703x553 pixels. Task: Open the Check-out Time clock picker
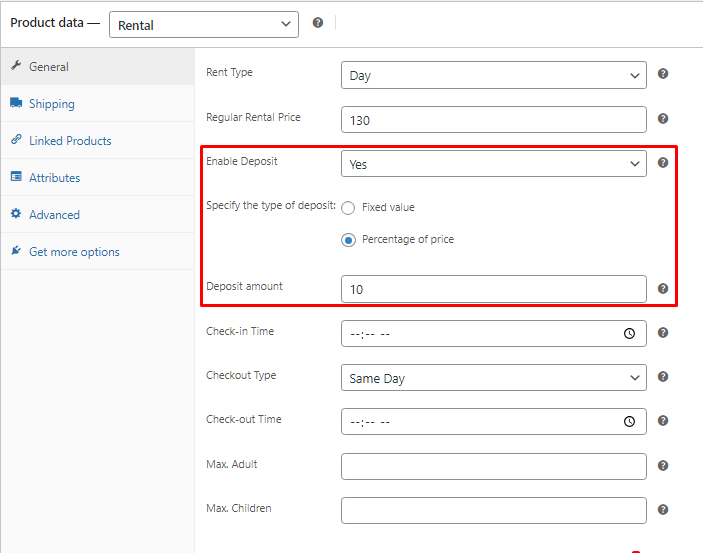[629, 421]
